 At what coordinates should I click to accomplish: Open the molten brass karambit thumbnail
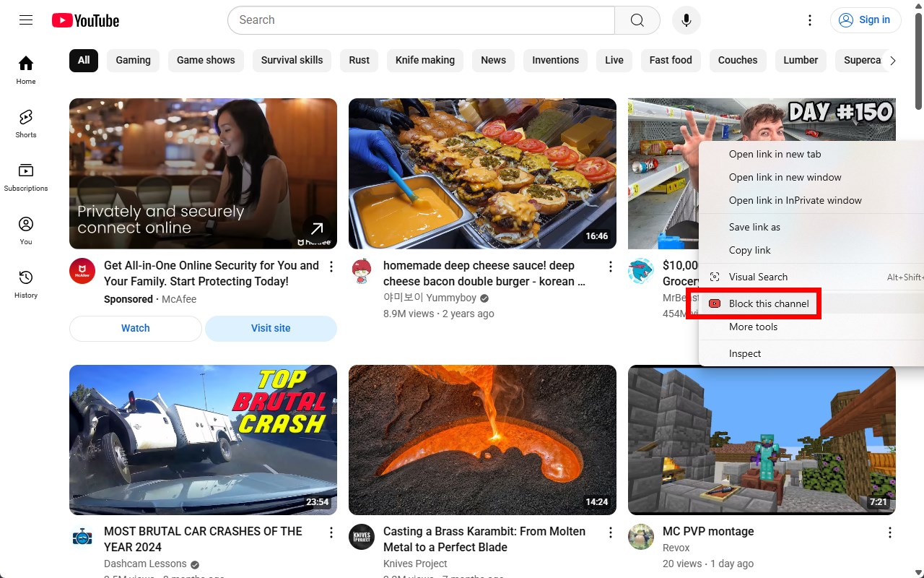482,440
